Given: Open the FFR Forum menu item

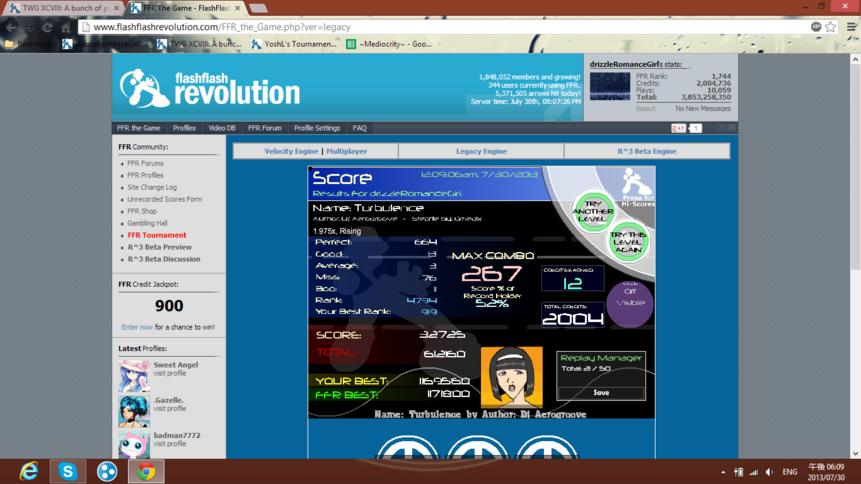Looking at the screenshot, I should pos(265,128).
